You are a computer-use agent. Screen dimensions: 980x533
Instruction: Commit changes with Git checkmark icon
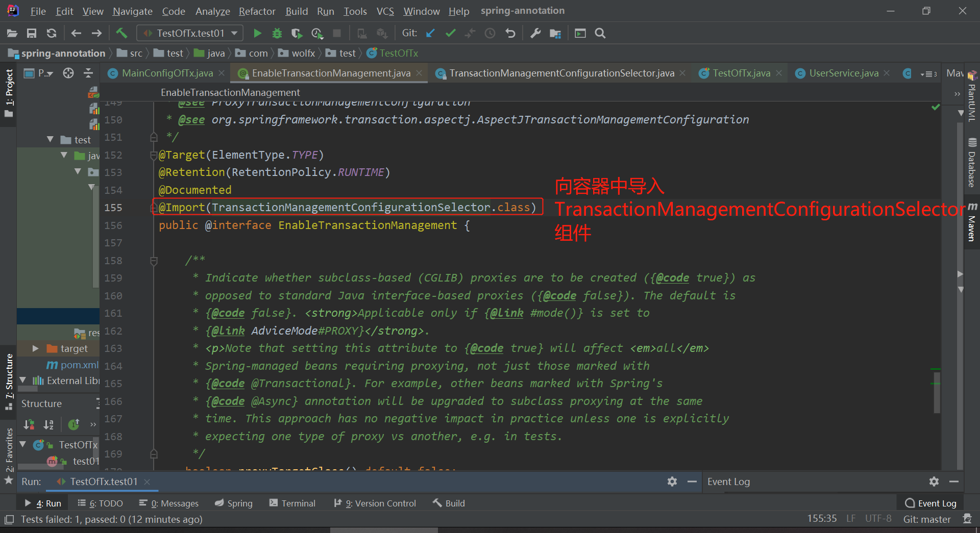point(450,33)
